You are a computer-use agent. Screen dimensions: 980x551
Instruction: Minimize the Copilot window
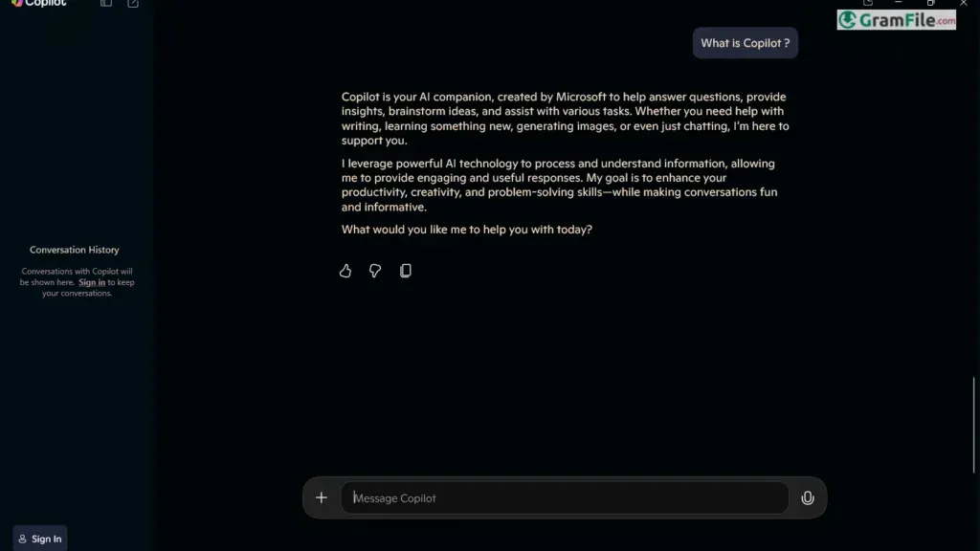point(898,3)
